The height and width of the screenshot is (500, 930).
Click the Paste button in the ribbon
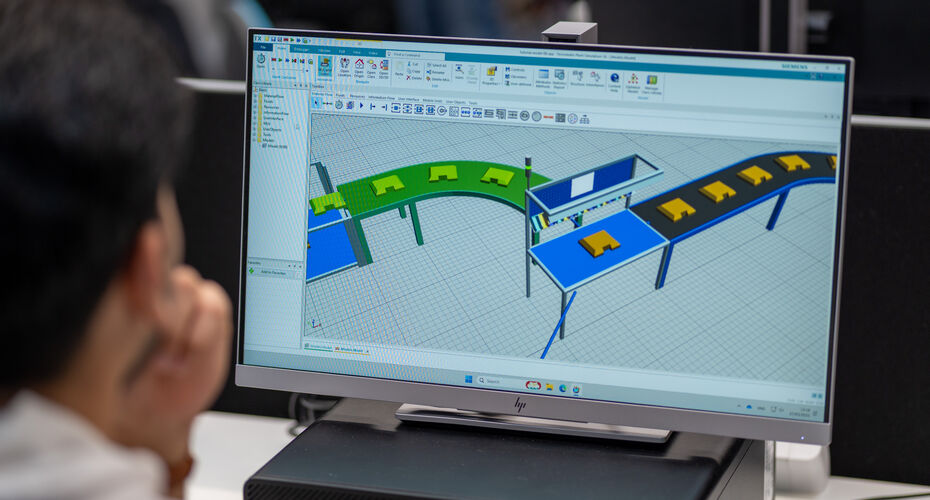click(x=399, y=69)
